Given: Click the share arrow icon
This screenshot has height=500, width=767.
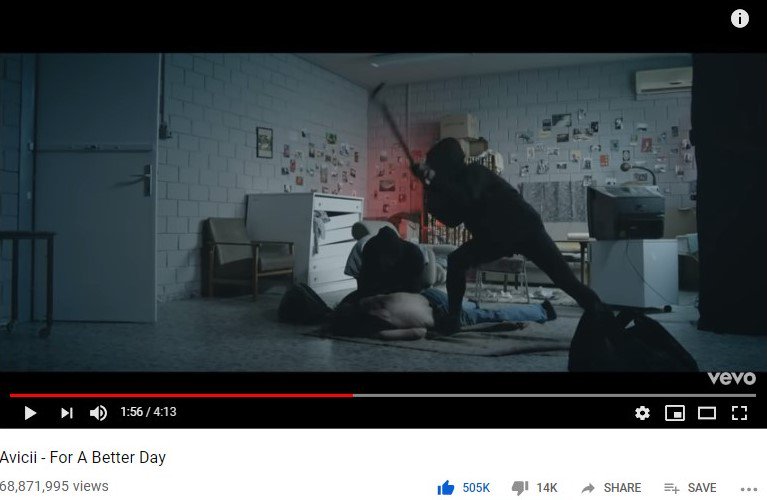Looking at the screenshot, I should click(588, 488).
